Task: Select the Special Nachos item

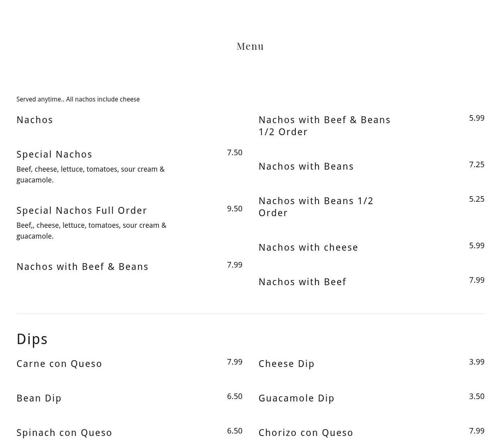Action: click(x=55, y=154)
